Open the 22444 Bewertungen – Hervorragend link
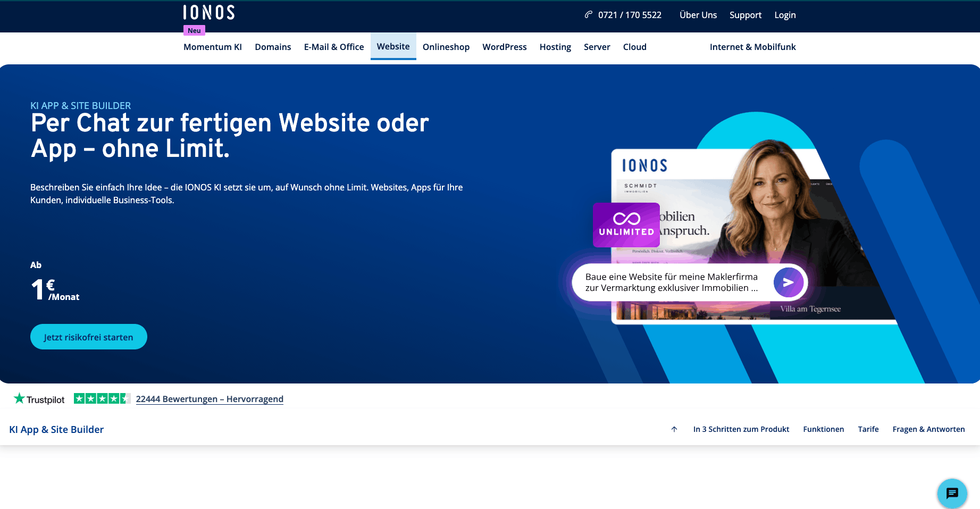Image resolution: width=980 pixels, height=509 pixels. point(210,399)
